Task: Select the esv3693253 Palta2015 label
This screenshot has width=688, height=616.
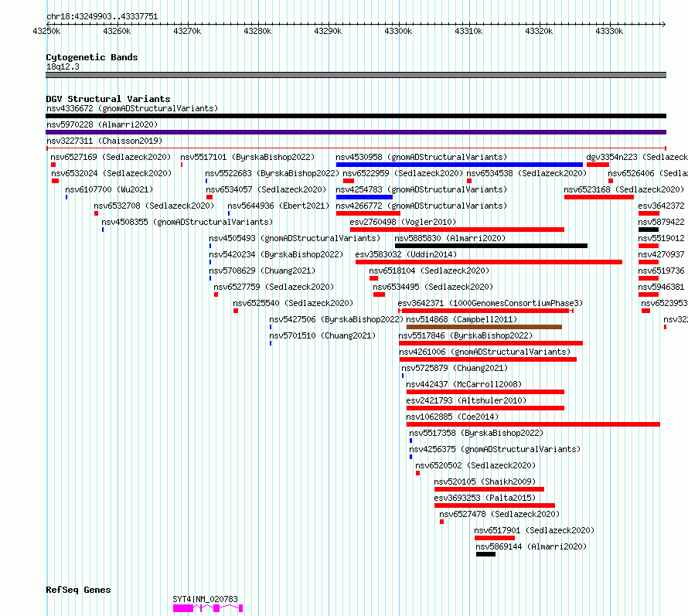Action: pyautogui.click(x=485, y=498)
